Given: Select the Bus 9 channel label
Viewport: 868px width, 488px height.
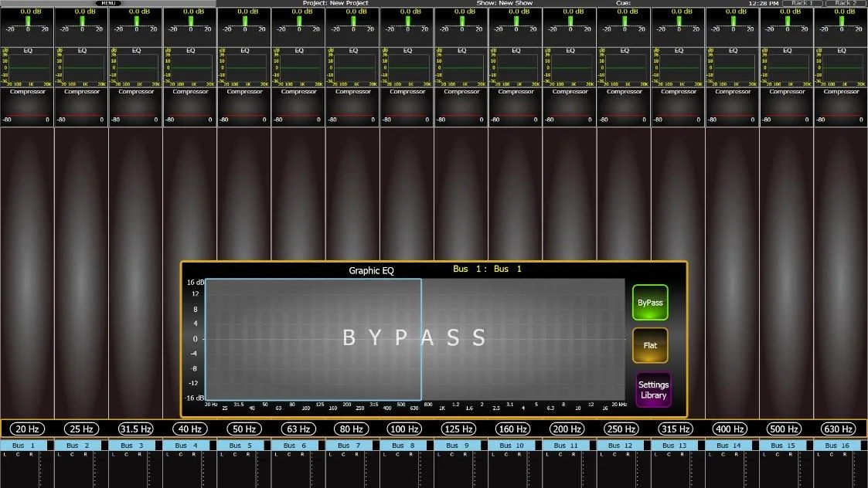Looking at the screenshot, I should (458, 446).
